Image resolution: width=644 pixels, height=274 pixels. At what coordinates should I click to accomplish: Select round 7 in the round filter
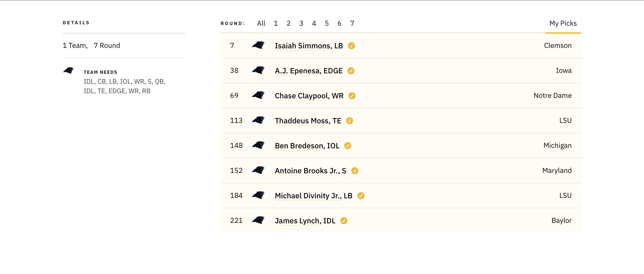coord(352,23)
